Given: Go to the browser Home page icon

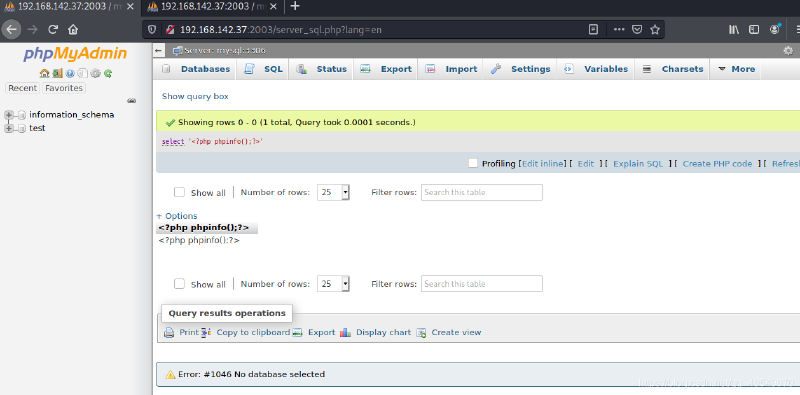Looking at the screenshot, I should pos(73,30).
